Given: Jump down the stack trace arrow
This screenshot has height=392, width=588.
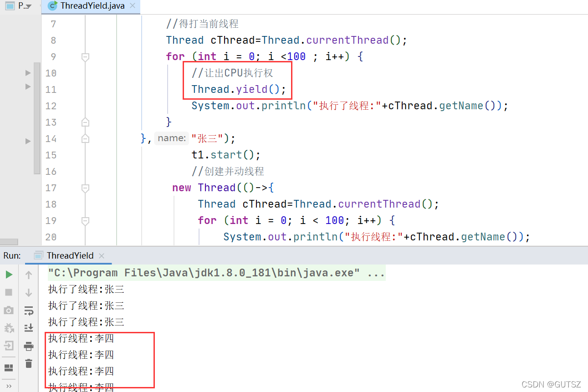Looking at the screenshot, I should click(x=29, y=292).
